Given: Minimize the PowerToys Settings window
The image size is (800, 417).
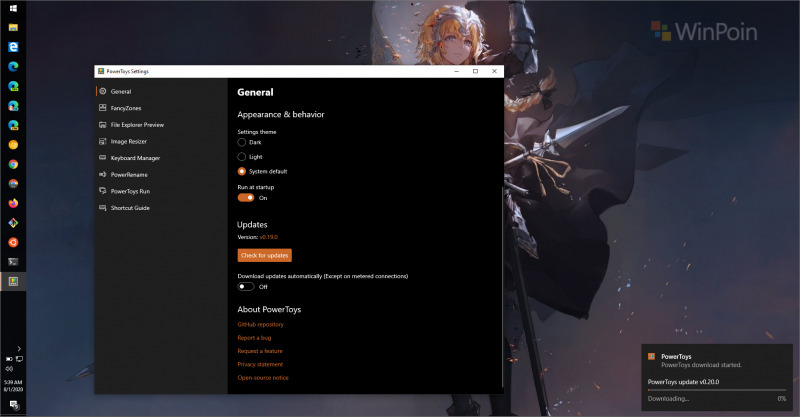Looking at the screenshot, I should pos(457,71).
